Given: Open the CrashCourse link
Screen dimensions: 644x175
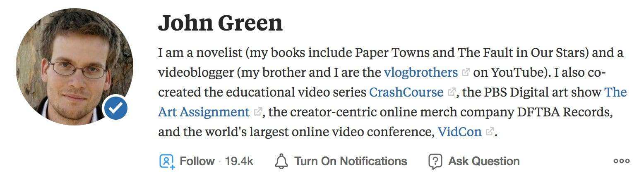Looking at the screenshot, I should pos(406,92).
